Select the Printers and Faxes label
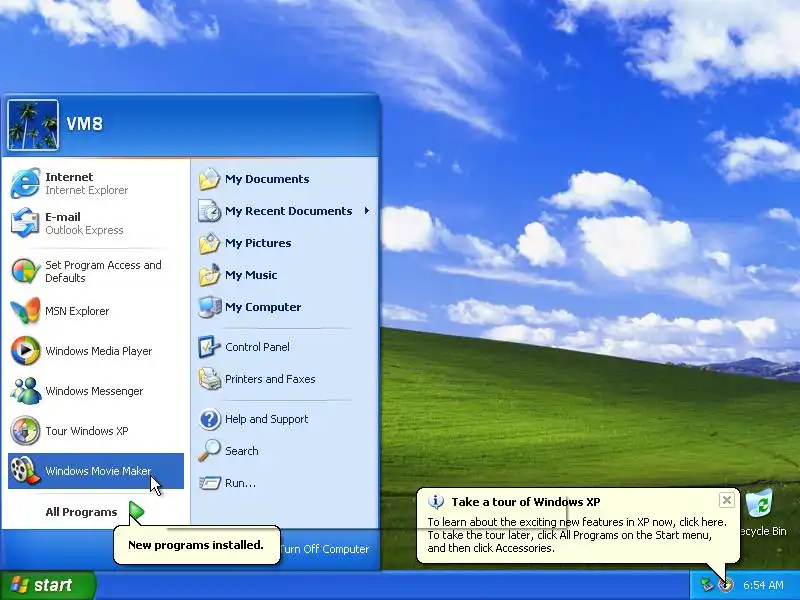The width and height of the screenshot is (800, 600). [x=270, y=379]
